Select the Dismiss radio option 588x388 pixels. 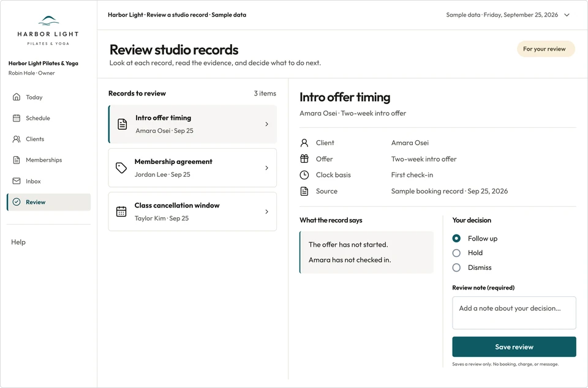tap(456, 267)
